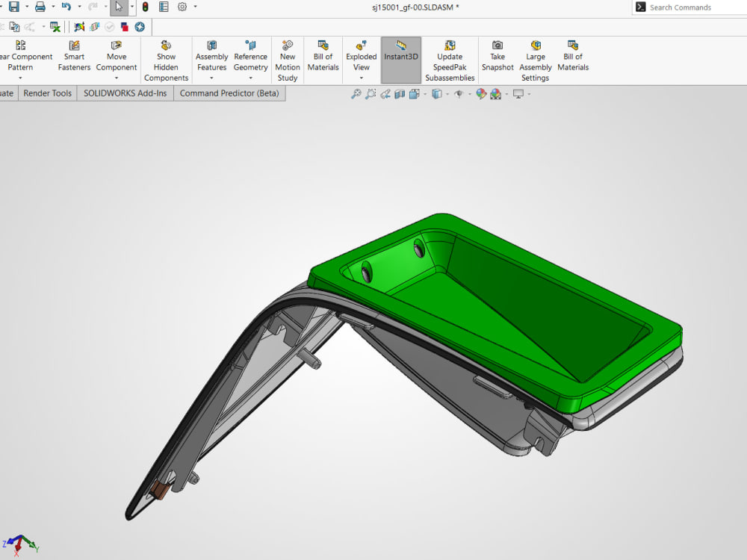Expand Reference Geometry dropdown
The image size is (747, 560).
[250, 78]
